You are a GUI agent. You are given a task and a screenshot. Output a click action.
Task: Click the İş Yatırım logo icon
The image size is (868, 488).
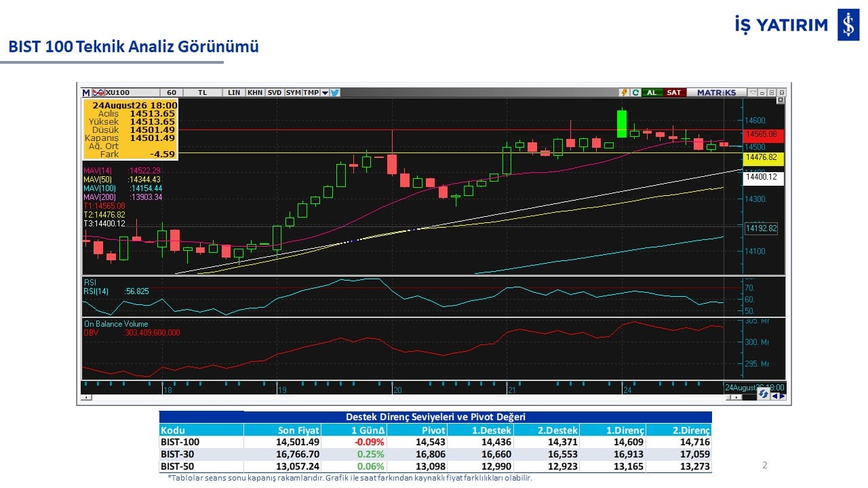tap(848, 25)
